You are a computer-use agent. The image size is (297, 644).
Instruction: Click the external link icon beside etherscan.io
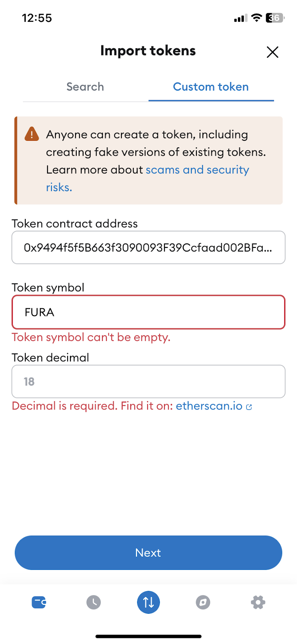coord(249,407)
